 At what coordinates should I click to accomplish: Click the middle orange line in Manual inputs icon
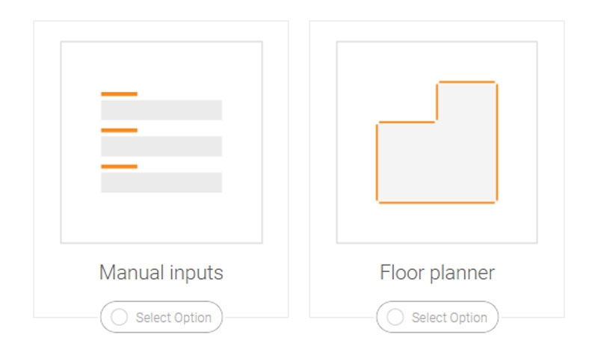click(x=119, y=130)
